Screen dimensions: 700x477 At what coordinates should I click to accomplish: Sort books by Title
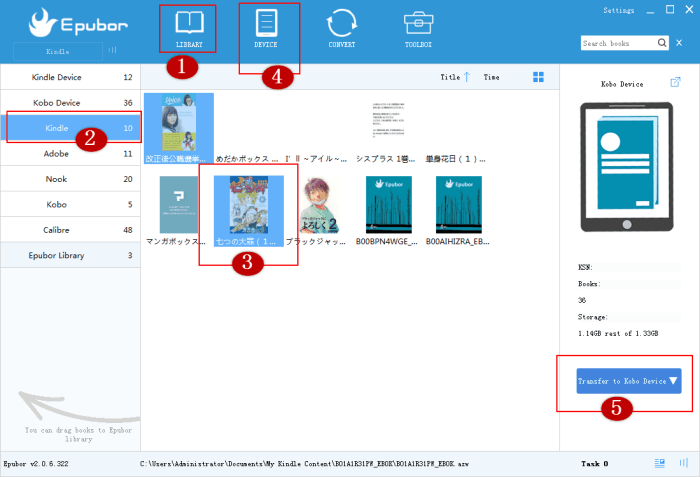[455, 77]
